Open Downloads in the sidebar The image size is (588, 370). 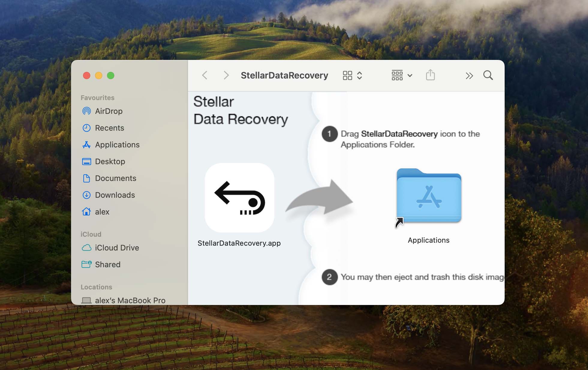[130, 195]
